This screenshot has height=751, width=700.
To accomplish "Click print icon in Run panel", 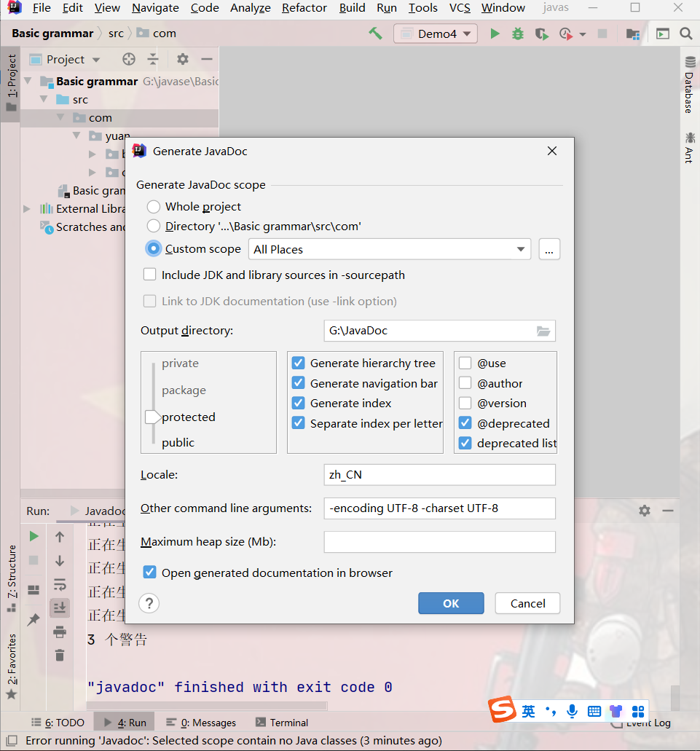I will click(x=60, y=632).
